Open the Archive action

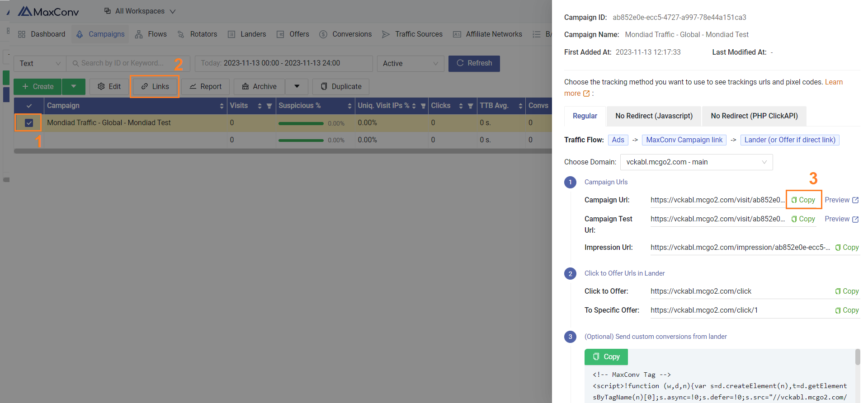pyautogui.click(x=259, y=86)
